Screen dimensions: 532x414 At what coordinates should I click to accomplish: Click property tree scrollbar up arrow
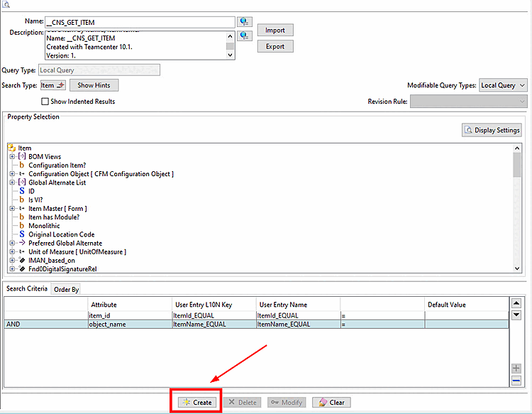(517, 148)
